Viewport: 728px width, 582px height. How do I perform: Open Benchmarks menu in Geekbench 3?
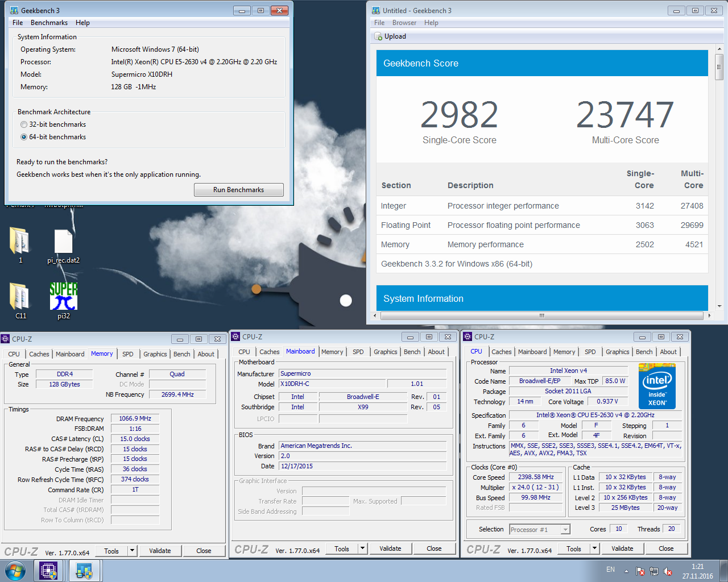[49, 23]
